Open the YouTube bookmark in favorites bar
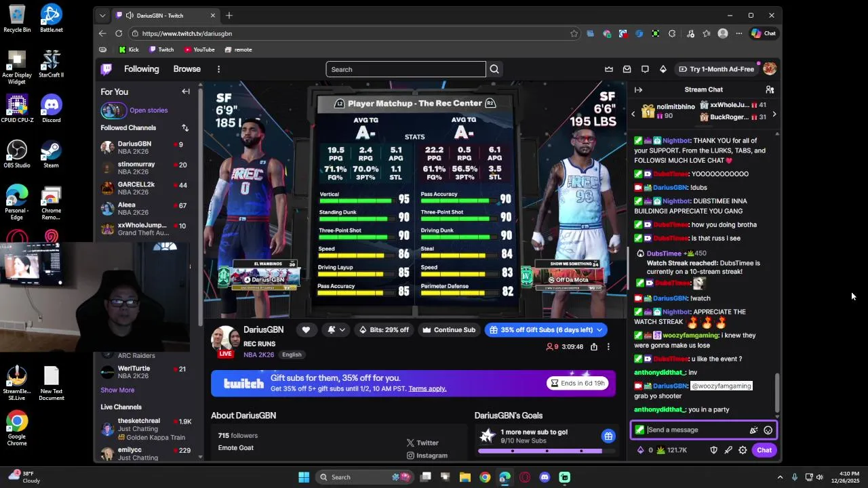This screenshot has height=488, width=868. coord(199,49)
